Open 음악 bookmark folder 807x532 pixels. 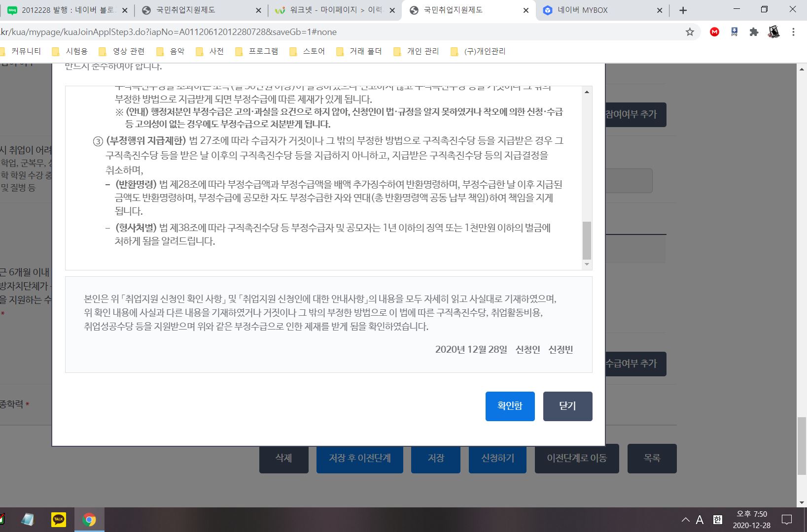tap(171, 51)
